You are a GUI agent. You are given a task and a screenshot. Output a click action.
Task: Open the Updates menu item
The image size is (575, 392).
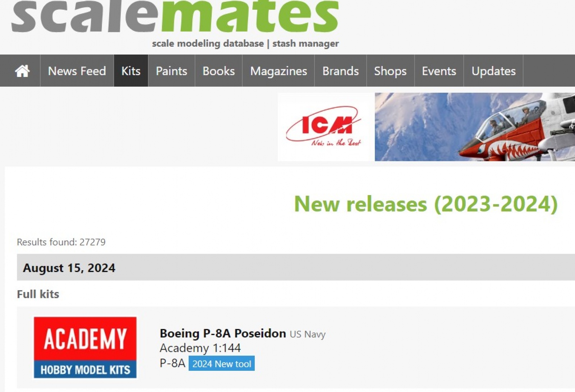[x=493, y=71]
